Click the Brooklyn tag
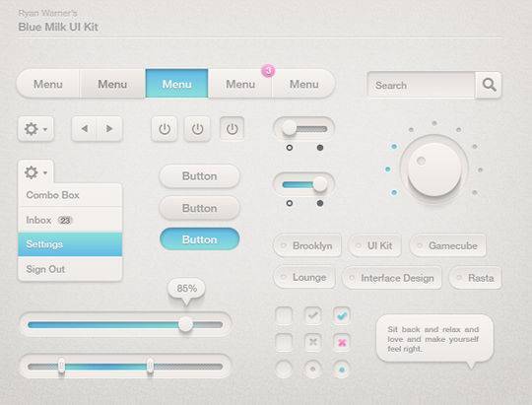This screenshot has height=405, width=532. click(307, 245)
